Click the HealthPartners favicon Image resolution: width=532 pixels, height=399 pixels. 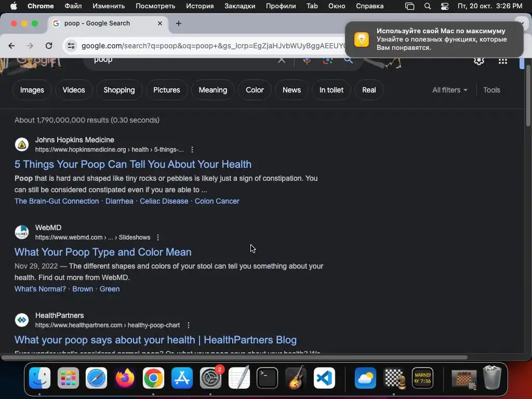point(22,320)
